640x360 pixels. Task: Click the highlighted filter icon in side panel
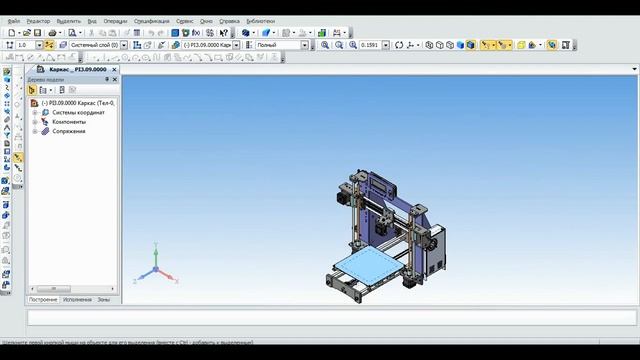click(x=18, y=158)
